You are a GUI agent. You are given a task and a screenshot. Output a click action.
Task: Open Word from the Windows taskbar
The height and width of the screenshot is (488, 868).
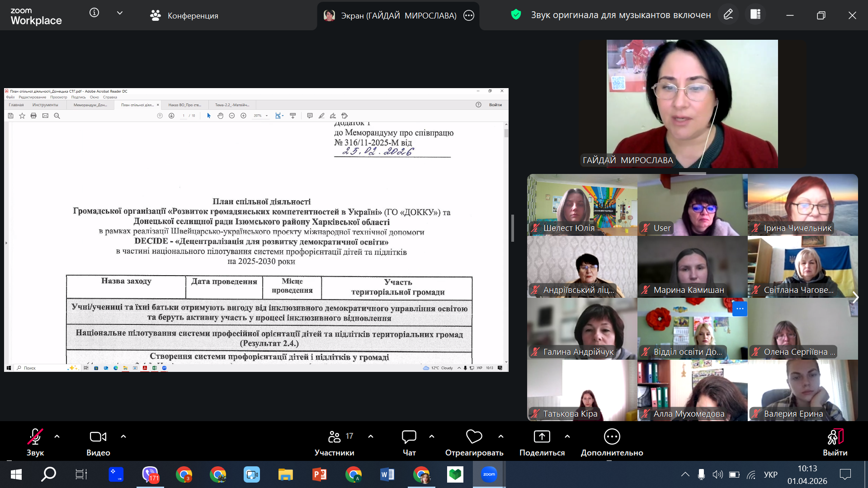387,474
